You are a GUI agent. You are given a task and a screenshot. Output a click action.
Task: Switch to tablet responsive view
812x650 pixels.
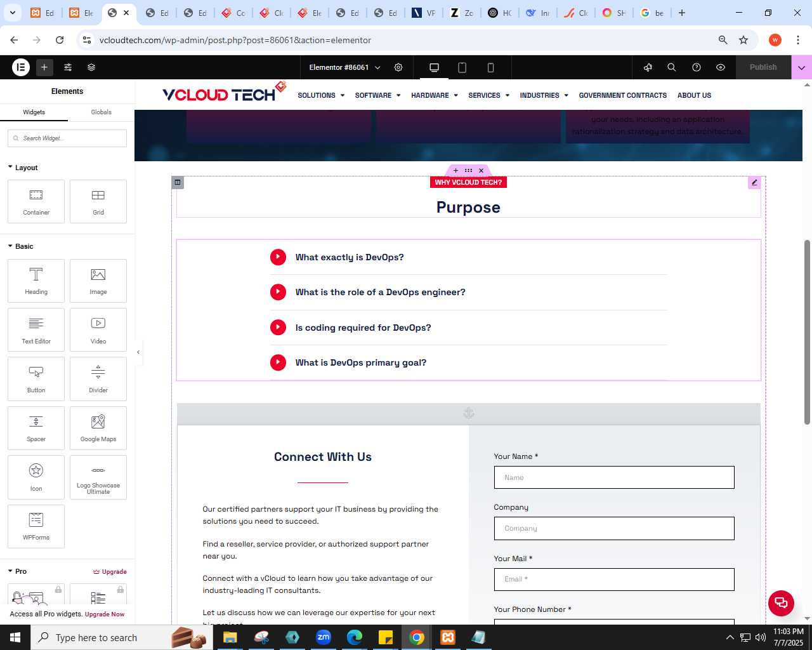coord(462,67)
